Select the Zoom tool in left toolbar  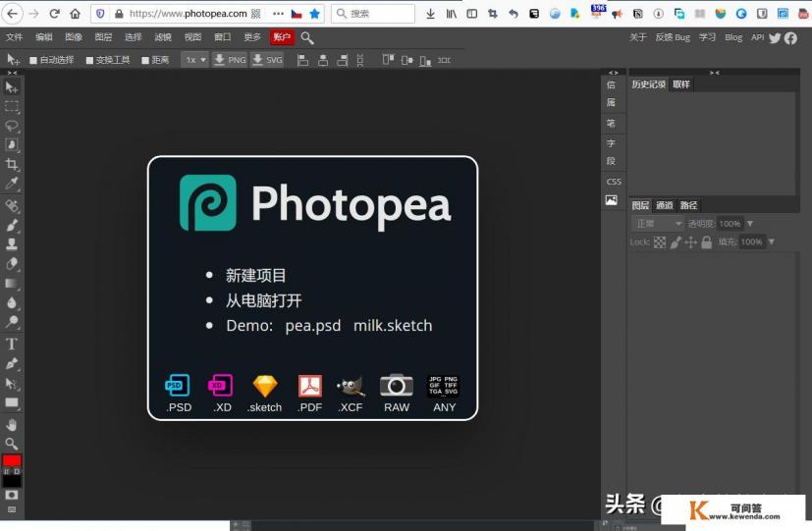(x=12, y=444)
